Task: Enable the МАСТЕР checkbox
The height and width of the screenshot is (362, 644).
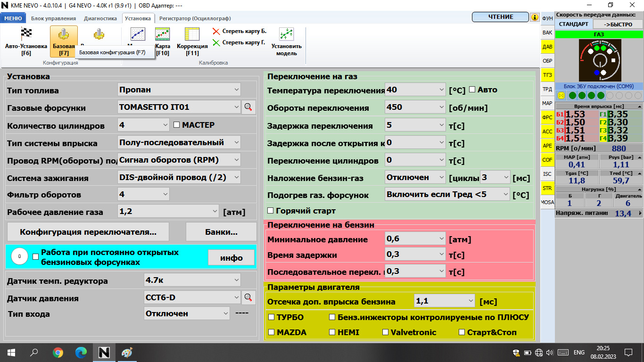Action: (x=177, y=125)
